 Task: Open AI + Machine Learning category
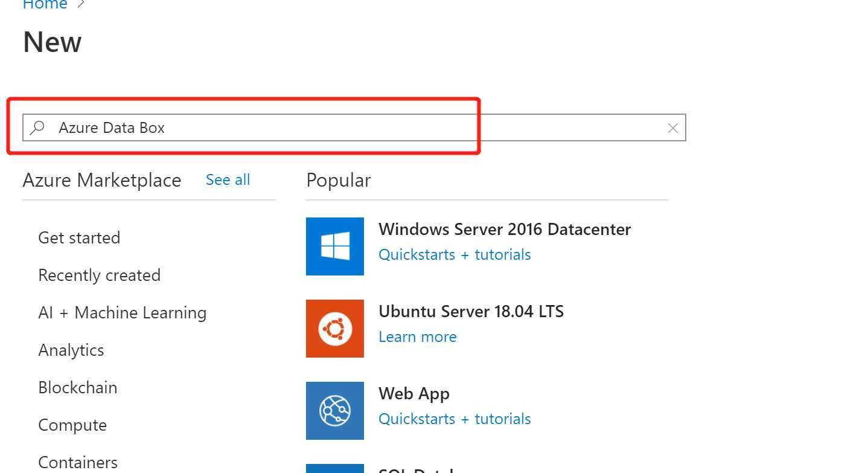[123, 313]
